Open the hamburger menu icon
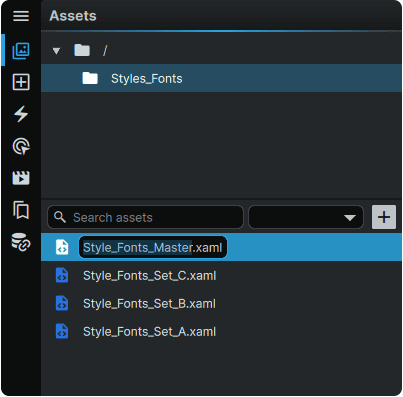Viewport: 403px width, 397px height. pyautogui.click(x=21, y=16)
